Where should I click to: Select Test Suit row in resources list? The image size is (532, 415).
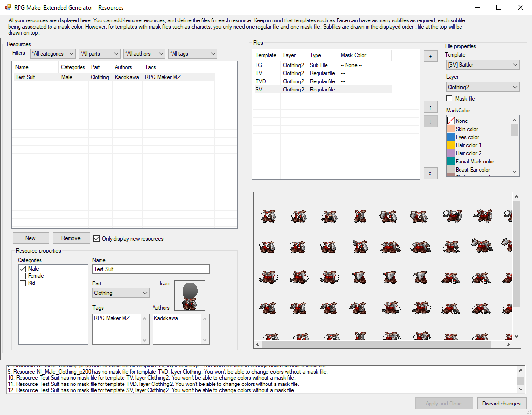point(113,77)
